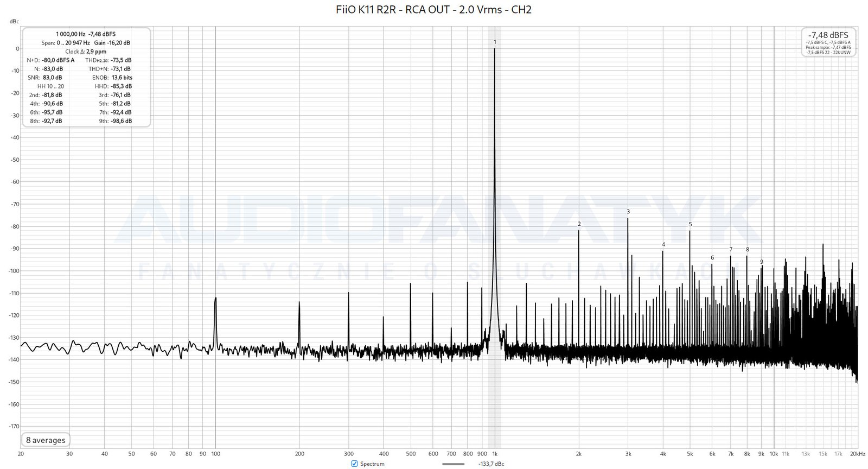Click the dBc Y-axis unit label
This screenshot has width=868, height=469.
pos(14,22)
